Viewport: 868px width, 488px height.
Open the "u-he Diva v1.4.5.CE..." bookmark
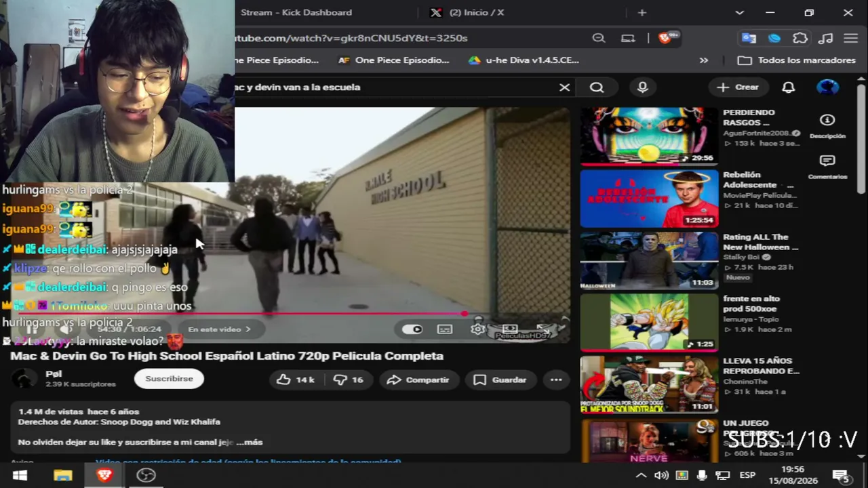click(x=524, y=60)
